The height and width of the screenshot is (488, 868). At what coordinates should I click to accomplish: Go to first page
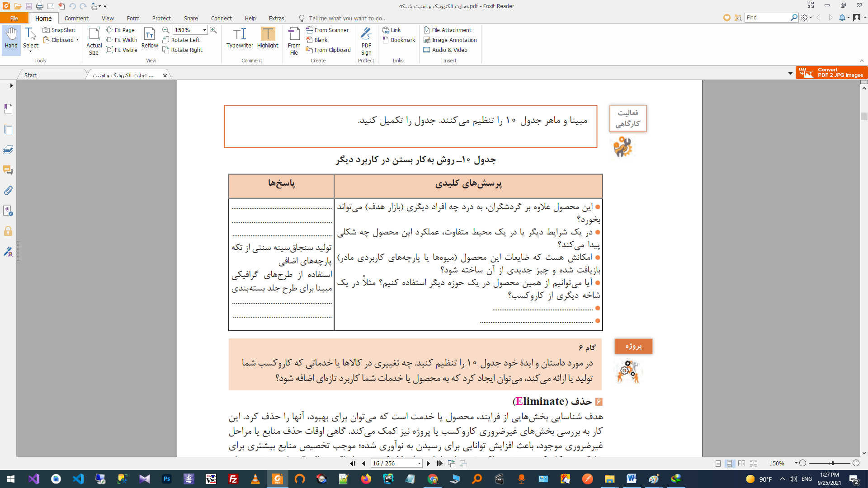[353, 463]
